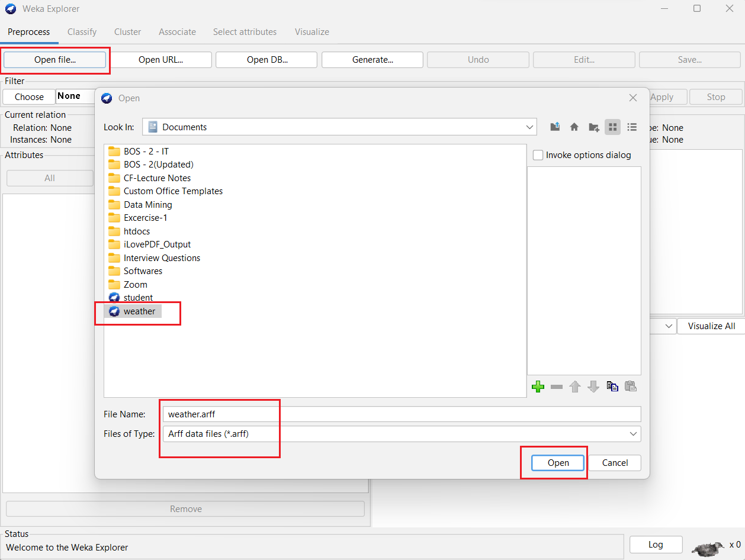
Task: Open the Select attributes tab
Action: [245, 32]
